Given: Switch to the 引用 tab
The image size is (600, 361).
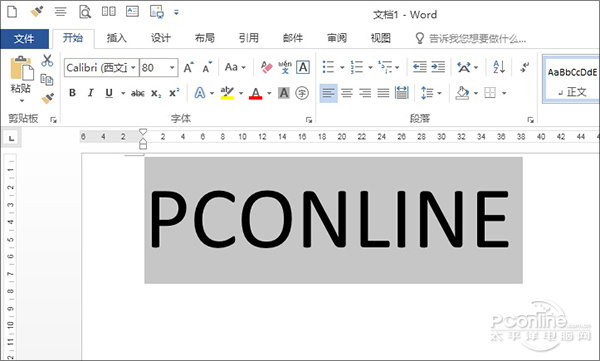Looking at the screenshot, I should click(249, 38).
